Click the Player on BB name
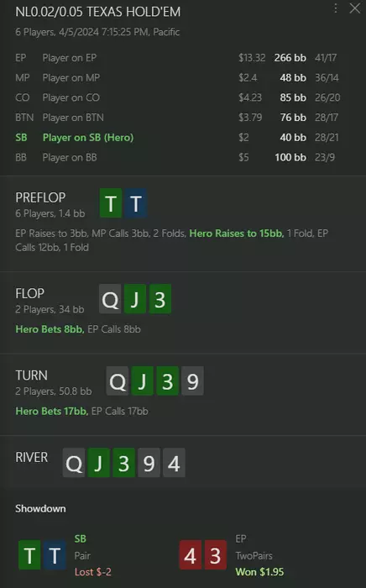366x588 pixels. pos(70,158)
